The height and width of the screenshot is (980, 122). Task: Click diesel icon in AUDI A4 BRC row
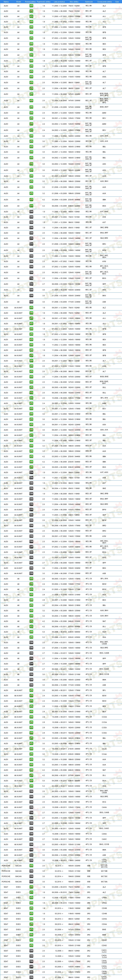(31, 244)
